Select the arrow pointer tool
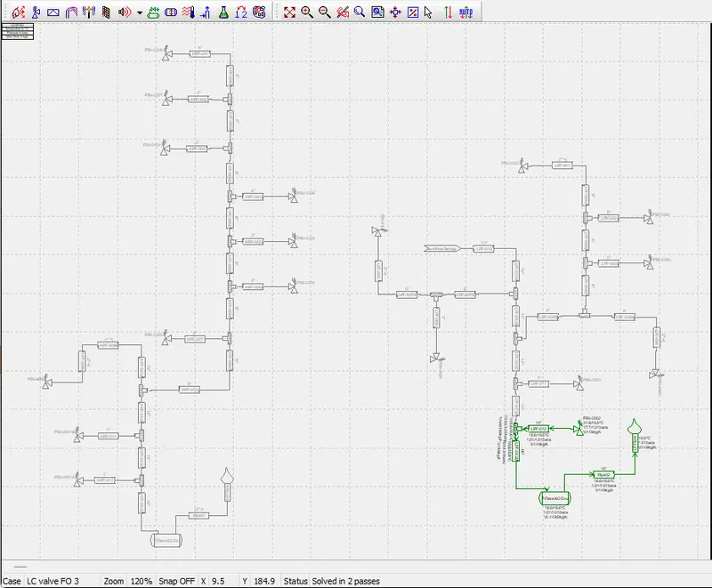The height and width of the screenshot is (588, 712). (x=430, y=12)
